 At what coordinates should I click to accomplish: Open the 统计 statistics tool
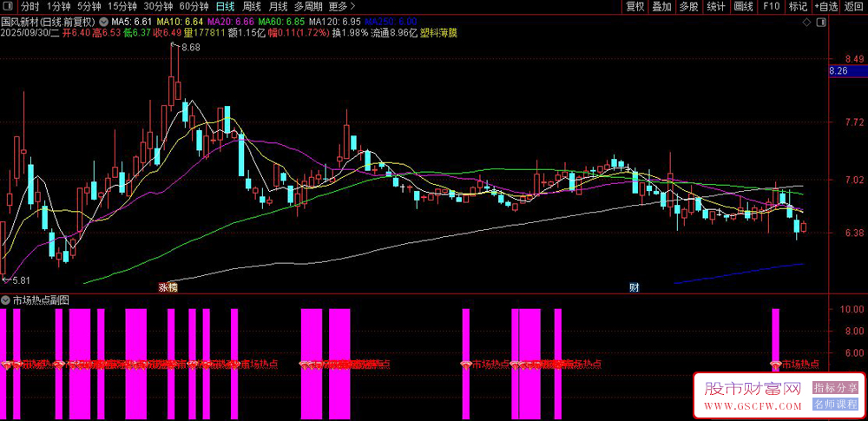pos(716,7)
